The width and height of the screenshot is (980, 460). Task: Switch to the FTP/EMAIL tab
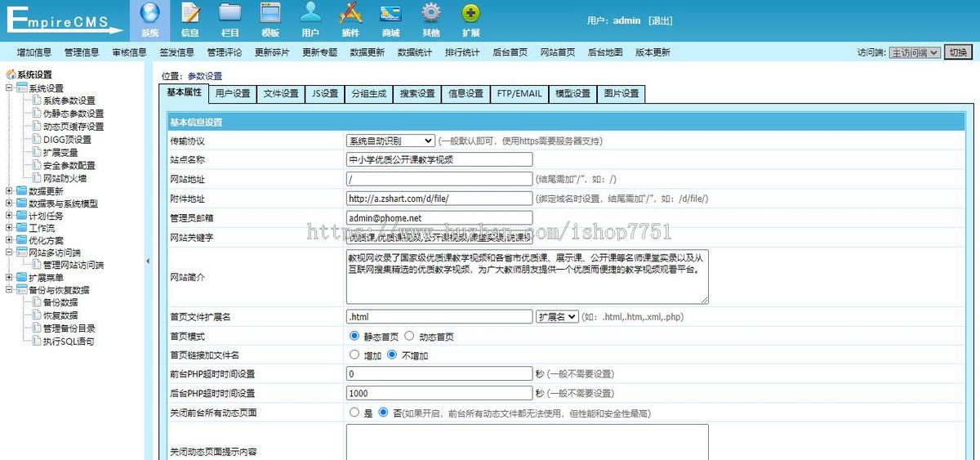click(519, 94)
